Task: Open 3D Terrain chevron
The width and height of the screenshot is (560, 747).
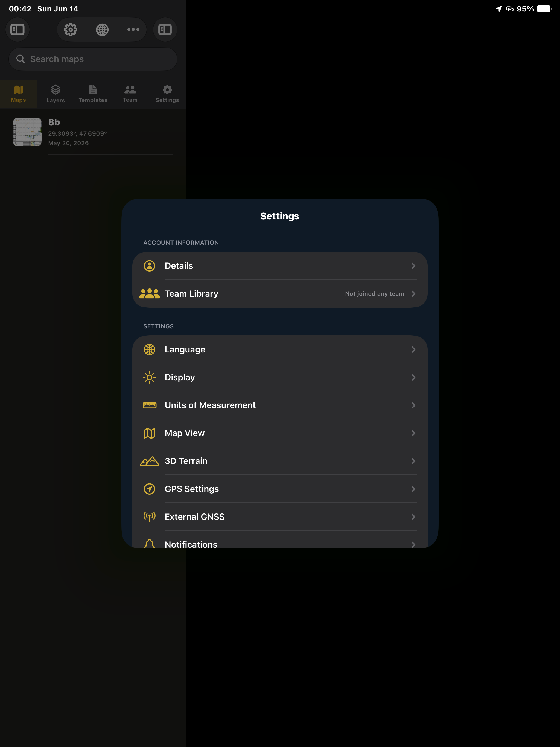Action: click(413, 461)
